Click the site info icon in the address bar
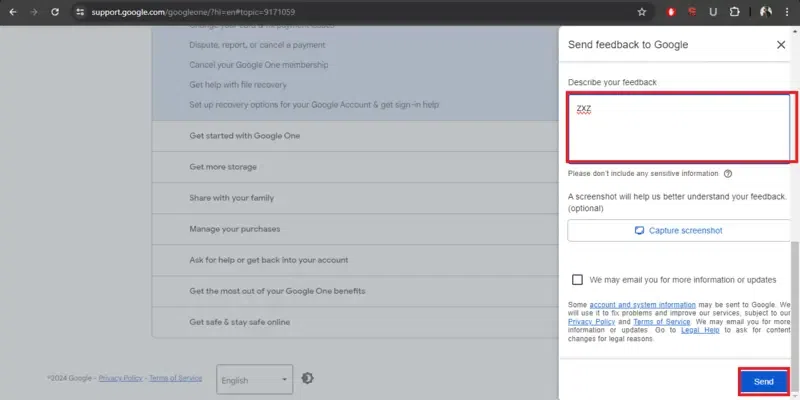The width and height of the screenshot is (800, 400). click(x=80, y=12)
